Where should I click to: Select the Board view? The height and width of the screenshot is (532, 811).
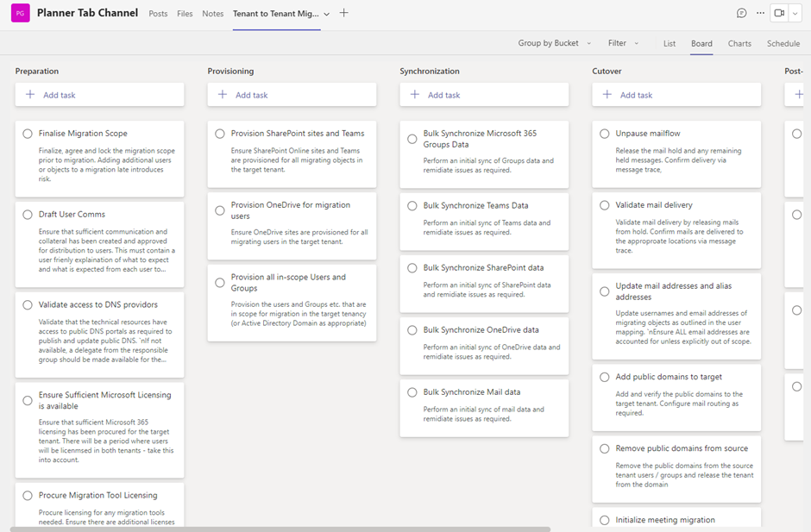[701, 43]
